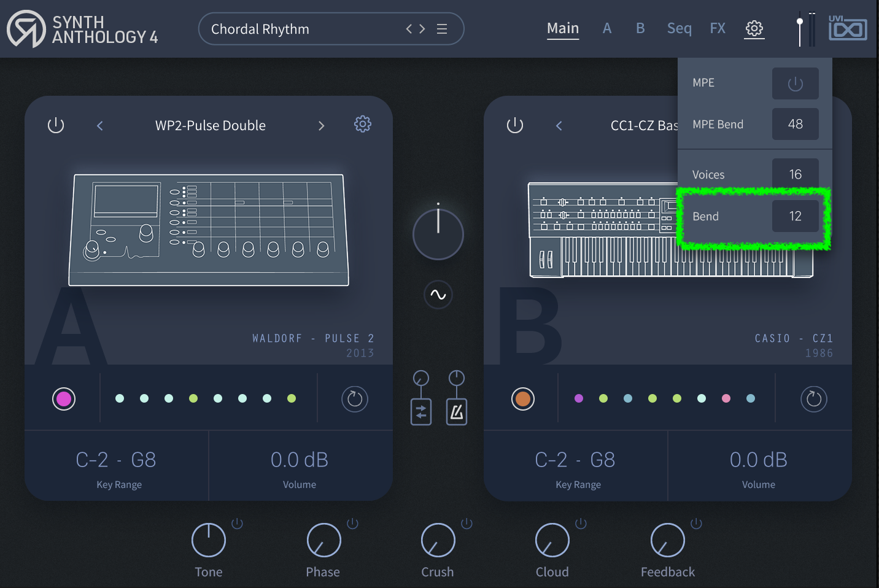
Task: Click layer A Volume 0.0 dB
Action: pyautogui.click(x=300, y=460)
